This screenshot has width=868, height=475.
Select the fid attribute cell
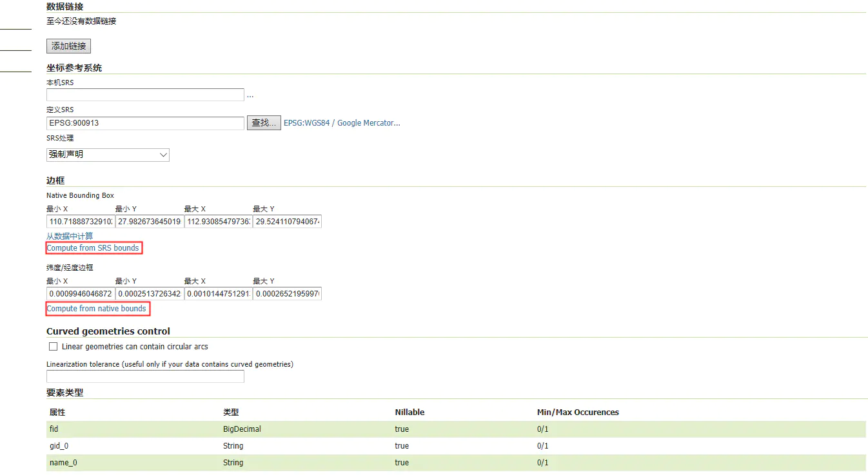coord(54,429)
